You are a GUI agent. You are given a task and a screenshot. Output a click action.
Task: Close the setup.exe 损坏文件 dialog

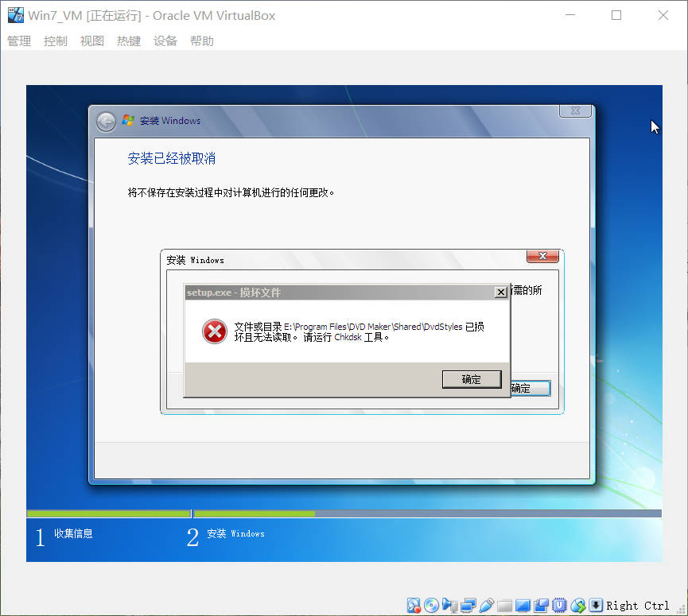[500, 292]
